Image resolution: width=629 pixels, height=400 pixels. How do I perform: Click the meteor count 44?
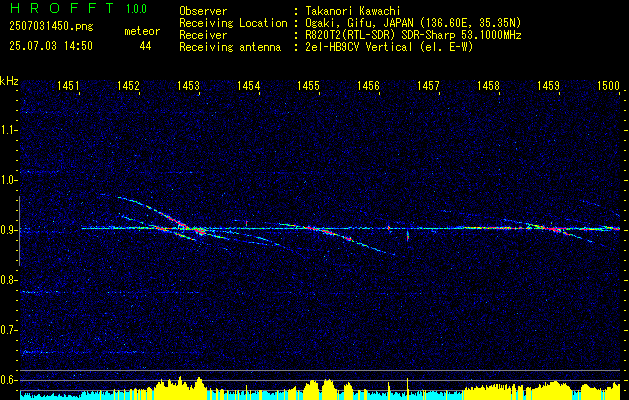coord(145,47)
